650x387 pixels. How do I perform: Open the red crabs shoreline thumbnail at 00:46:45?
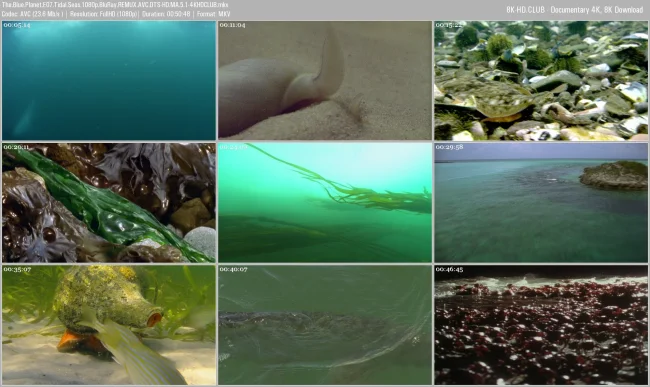click(541, 325)
